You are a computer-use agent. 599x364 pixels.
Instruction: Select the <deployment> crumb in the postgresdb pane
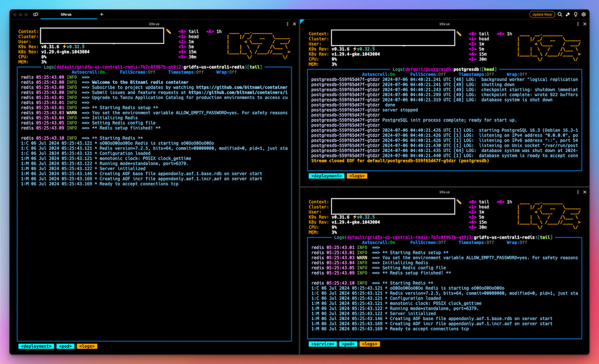coord(326,176)
